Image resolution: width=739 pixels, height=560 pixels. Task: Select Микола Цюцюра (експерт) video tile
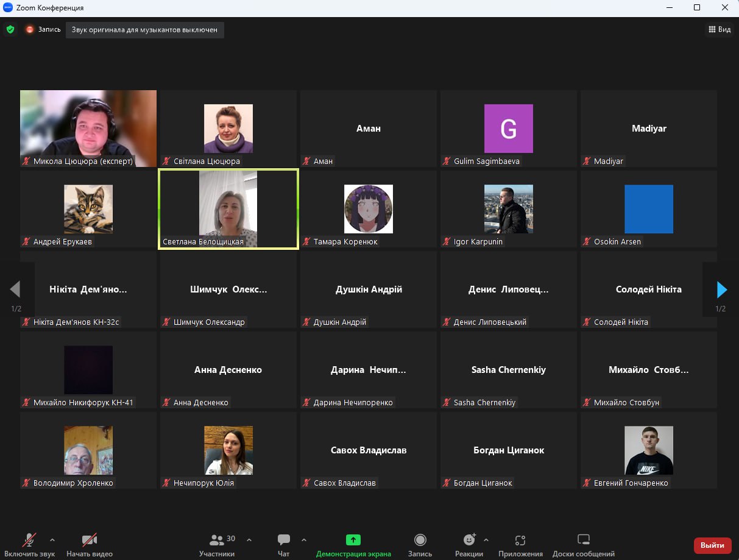[88, 129]
